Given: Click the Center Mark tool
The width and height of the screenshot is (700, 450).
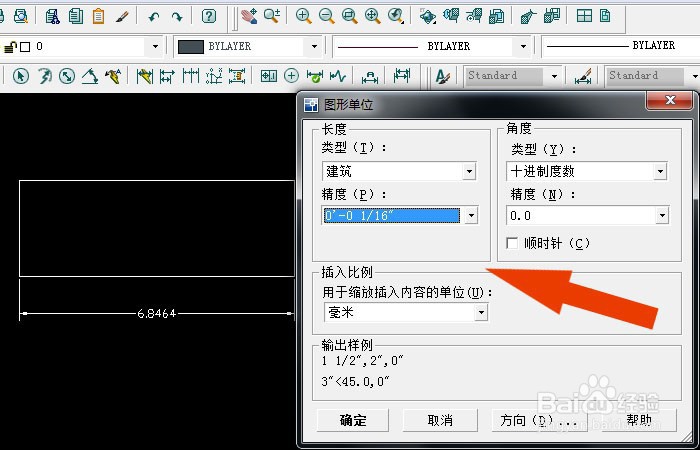Looking at the screenshot, I should pyautogui.click(x=292, y=76).
